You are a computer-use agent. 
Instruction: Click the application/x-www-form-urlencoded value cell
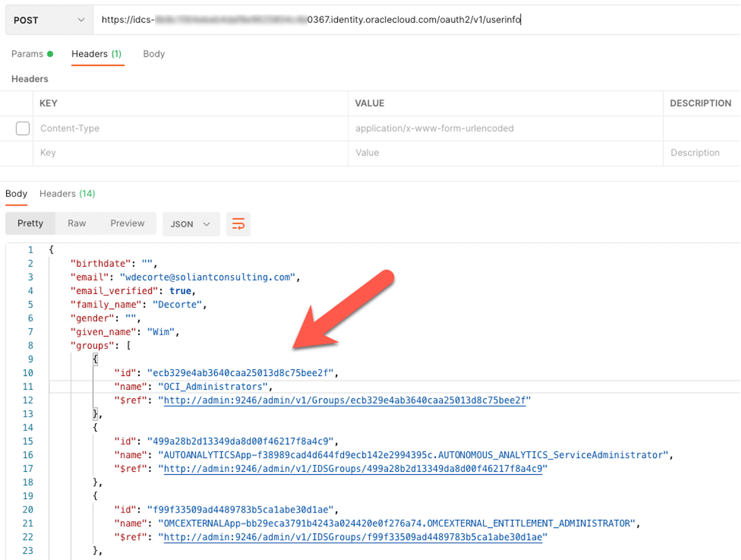click(434, 128)
